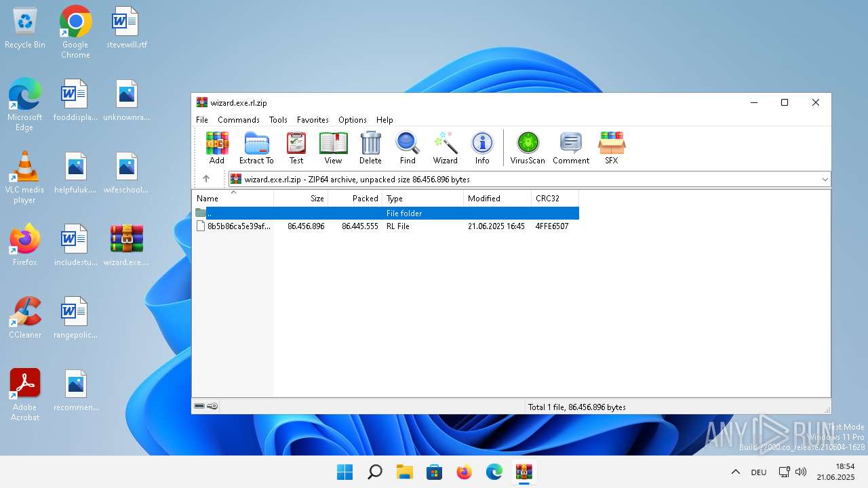
Task: Click the CRC32 value 4FFE6507
Action: [x=552, y=226]
